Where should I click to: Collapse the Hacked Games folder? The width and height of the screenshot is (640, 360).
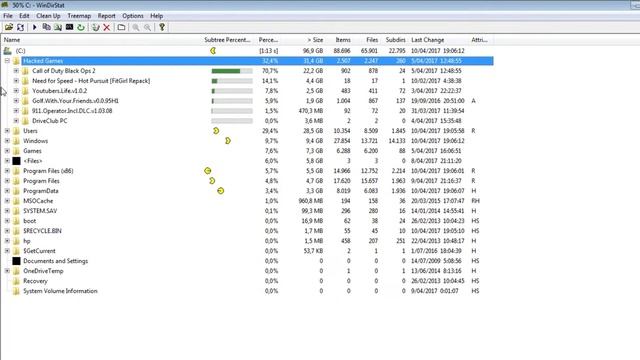[7, 60]
